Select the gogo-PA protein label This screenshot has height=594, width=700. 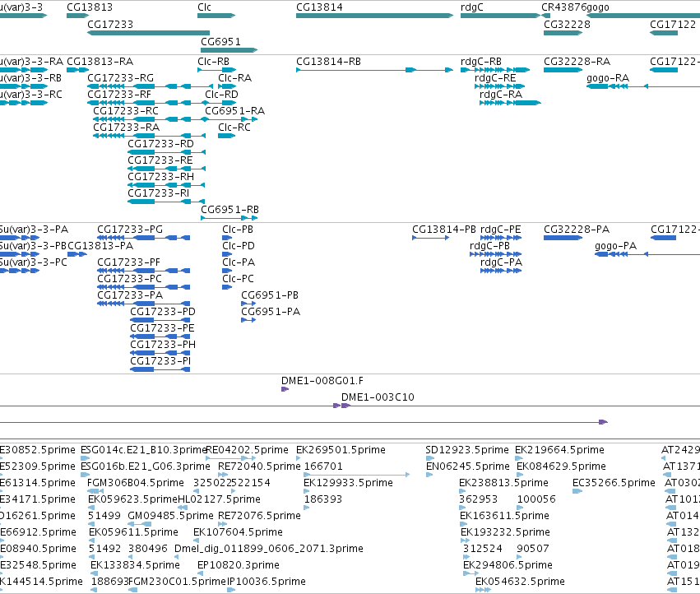pyautogui.click(x=615, y=246)
